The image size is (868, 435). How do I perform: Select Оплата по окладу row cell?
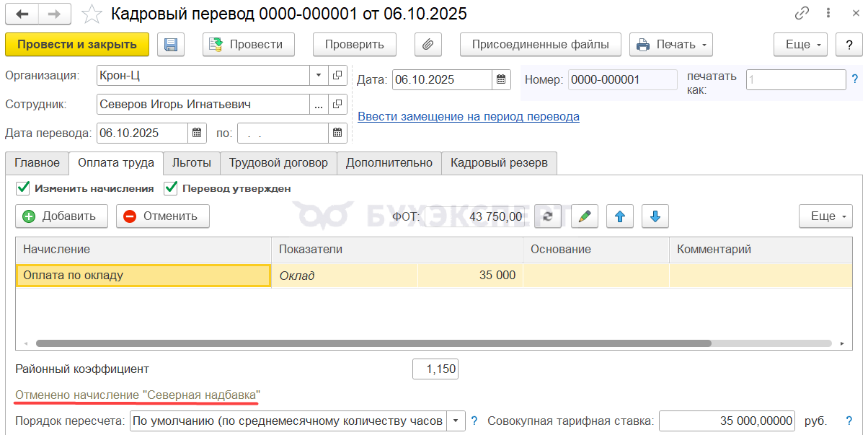tap(143, 275)
